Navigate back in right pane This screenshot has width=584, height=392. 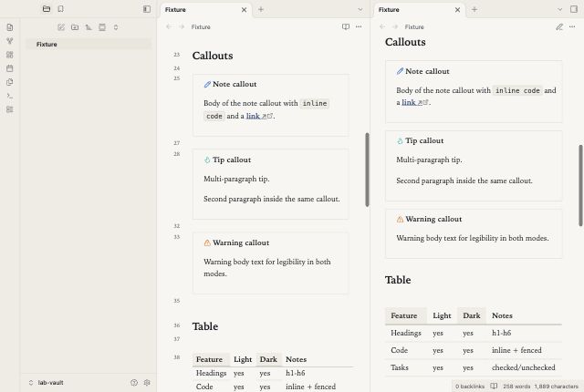point(382,26)
